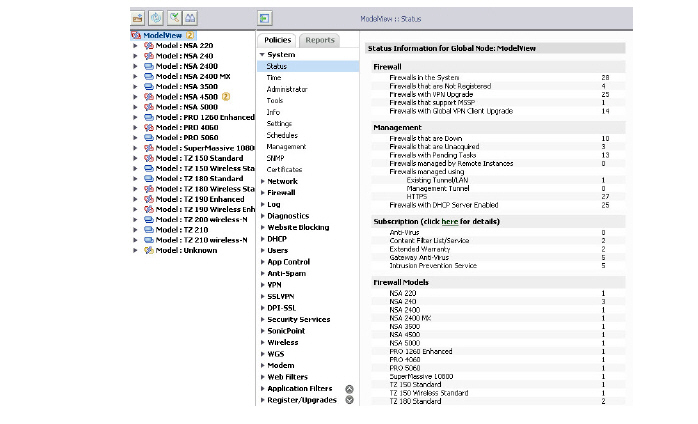The image size is (698, 424).
Task: Open the Certificates page
Action: pyautogui.click(x=284, y=170)
